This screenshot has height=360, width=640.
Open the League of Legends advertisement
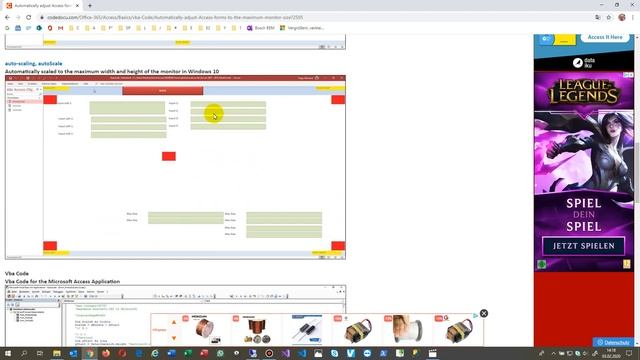(584, 171)
